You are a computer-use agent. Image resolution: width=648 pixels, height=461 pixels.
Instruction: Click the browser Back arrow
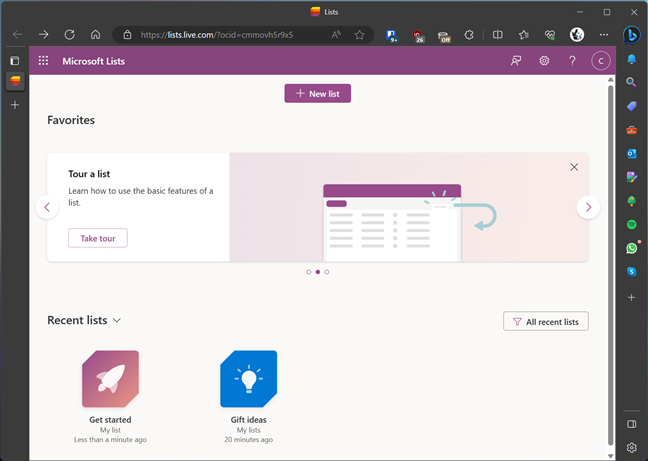[x=17, y=35]
